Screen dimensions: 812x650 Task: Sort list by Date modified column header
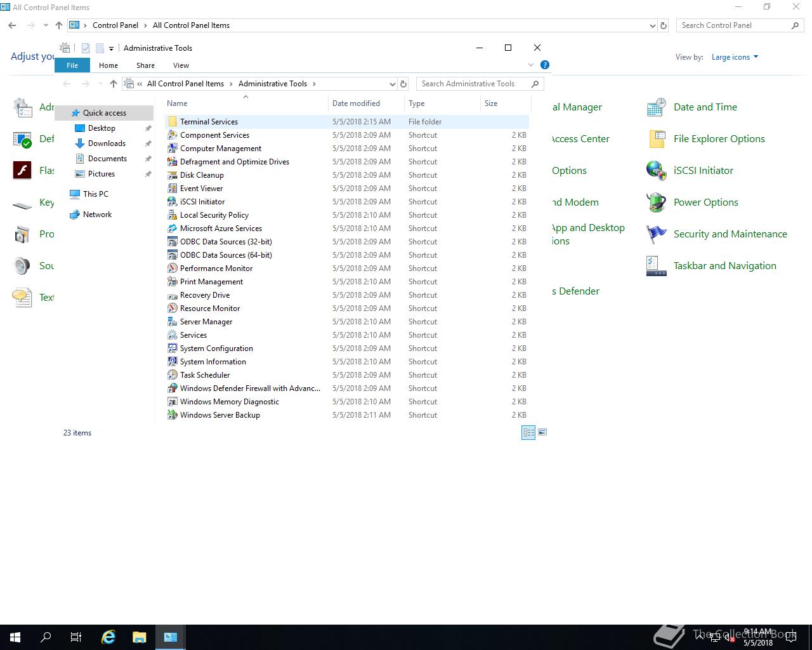(366, 103)
